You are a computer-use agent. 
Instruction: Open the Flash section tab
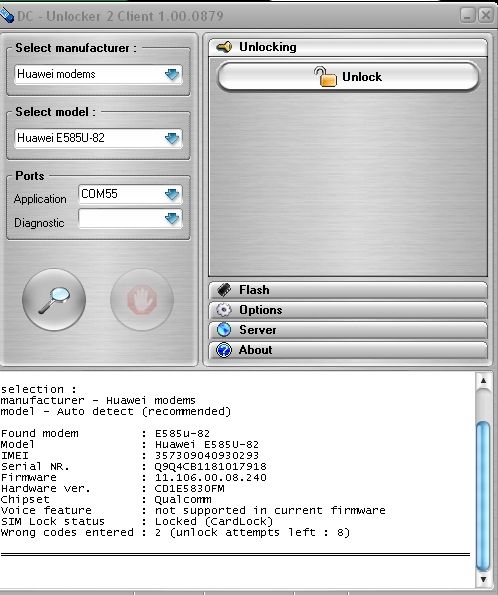(x=348, y=290)
